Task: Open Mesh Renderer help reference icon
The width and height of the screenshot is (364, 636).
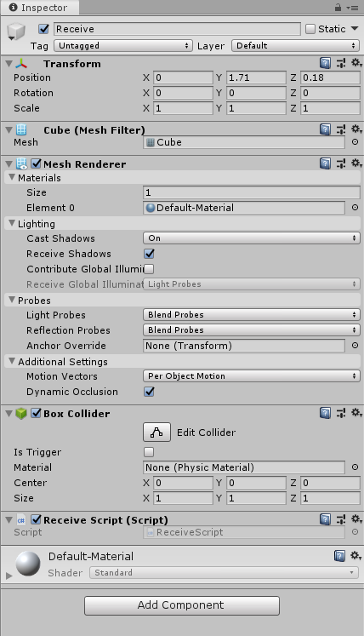Action: point(325,163)
